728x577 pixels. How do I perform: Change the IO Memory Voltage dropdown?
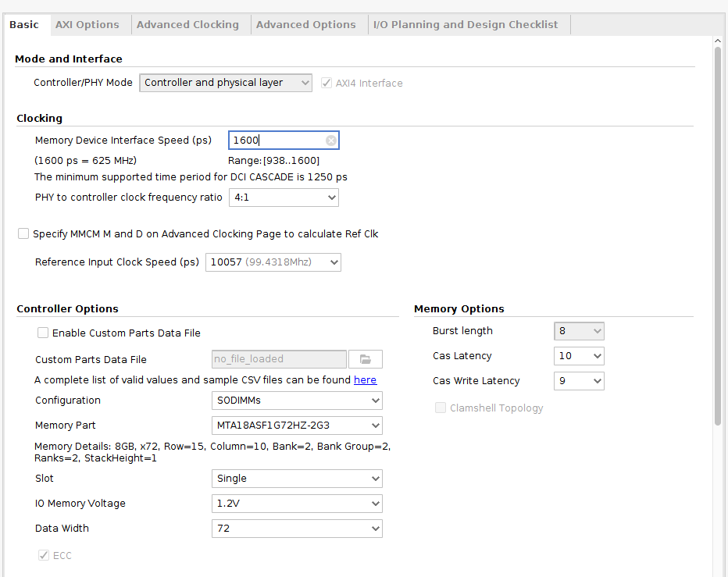[x=297, y=503]
